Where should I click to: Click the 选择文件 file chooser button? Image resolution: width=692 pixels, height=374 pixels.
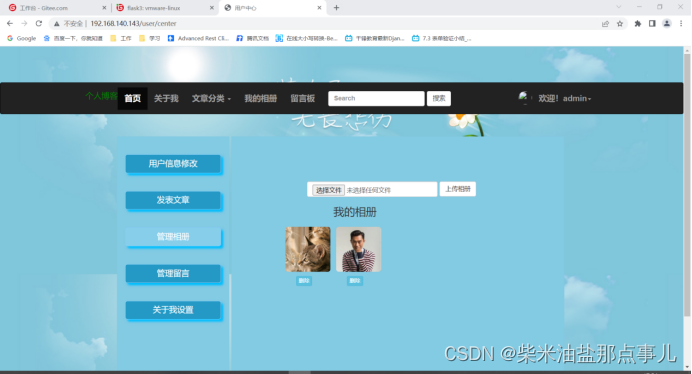click(328, 190)
